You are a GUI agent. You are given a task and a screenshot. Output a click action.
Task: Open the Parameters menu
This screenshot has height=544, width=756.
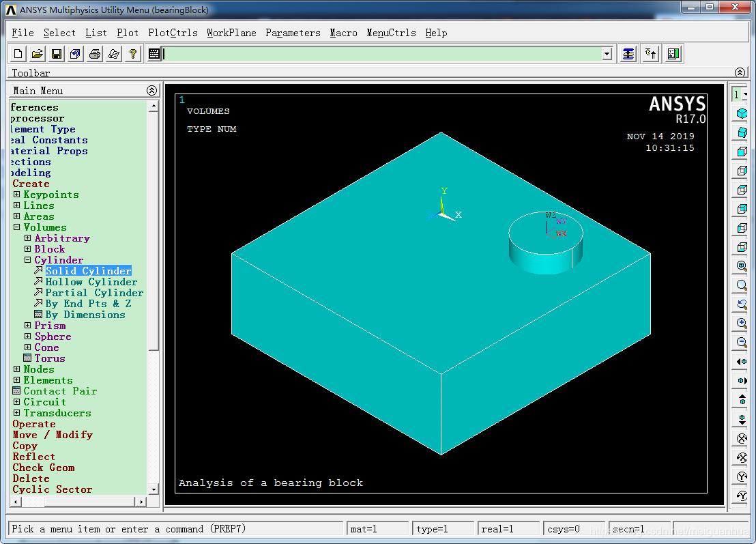click(x=293, y=33)
